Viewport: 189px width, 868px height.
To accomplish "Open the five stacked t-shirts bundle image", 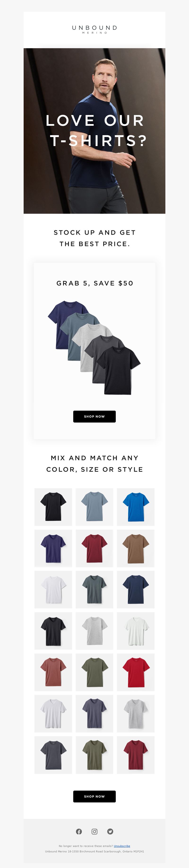I will pos(94,347).
